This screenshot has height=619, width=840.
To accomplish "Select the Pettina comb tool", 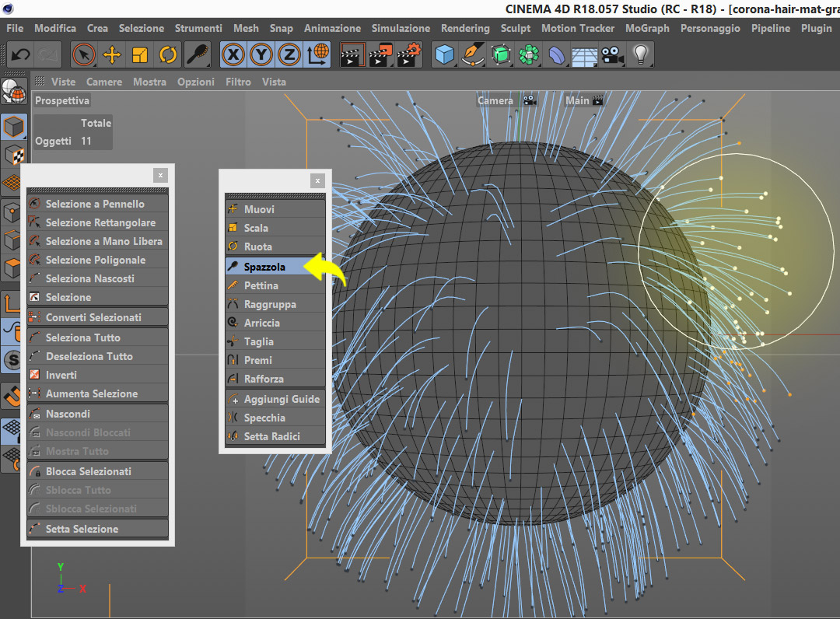I will [275, 285].
